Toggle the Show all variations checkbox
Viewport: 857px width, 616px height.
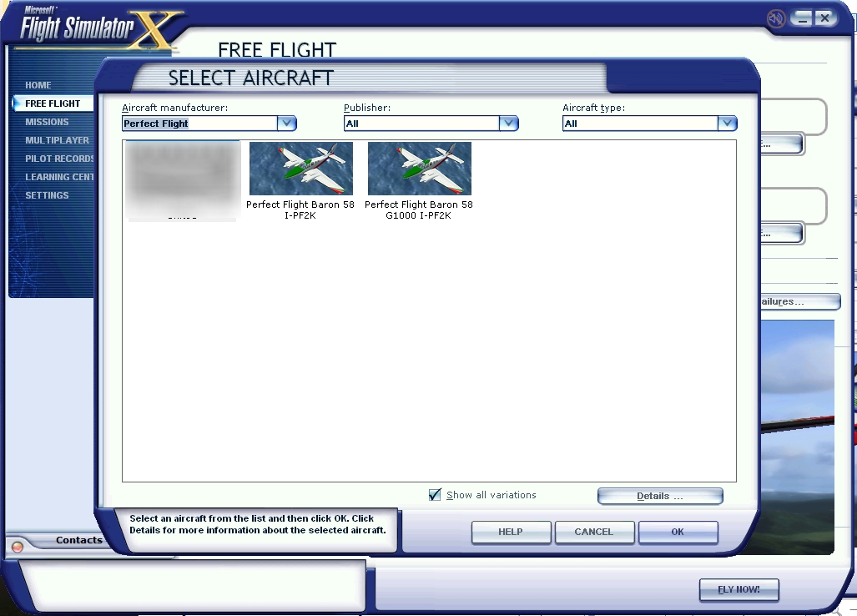coord(435,495)
